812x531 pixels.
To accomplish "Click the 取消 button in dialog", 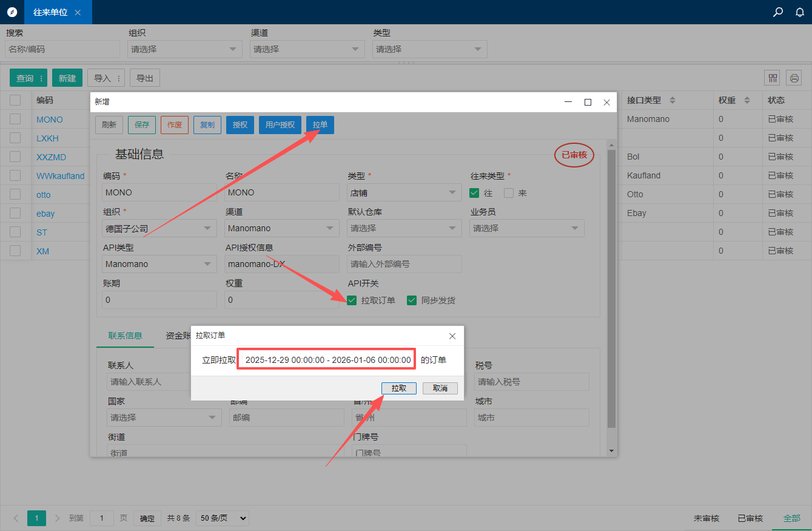I will coord(440,388).
